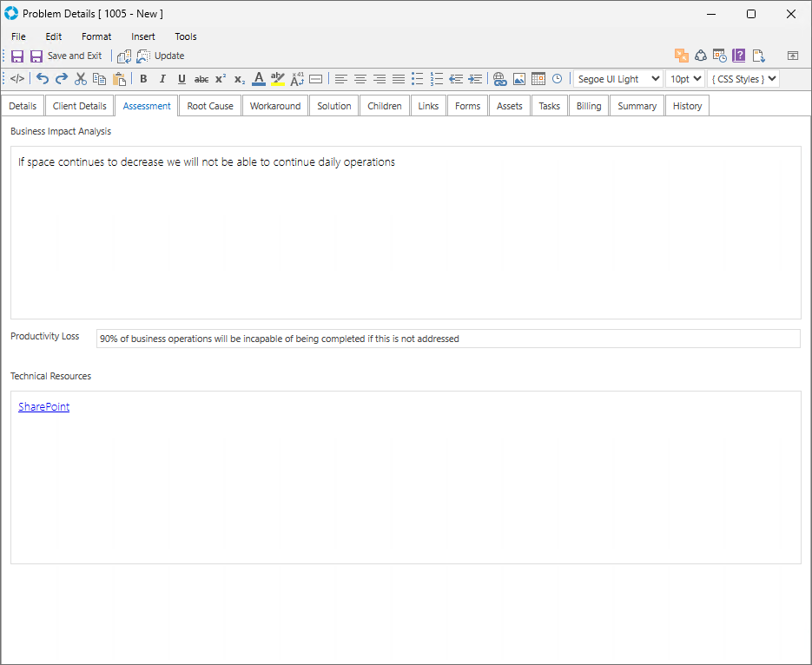This screenshot has height=665, width=812.
Task: Switch to the Root Cause tab
Action: [x=210, y=106]
